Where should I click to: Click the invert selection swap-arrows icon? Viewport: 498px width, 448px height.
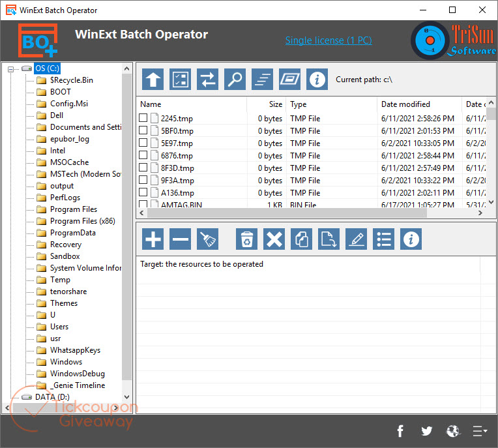click(207, 80)
